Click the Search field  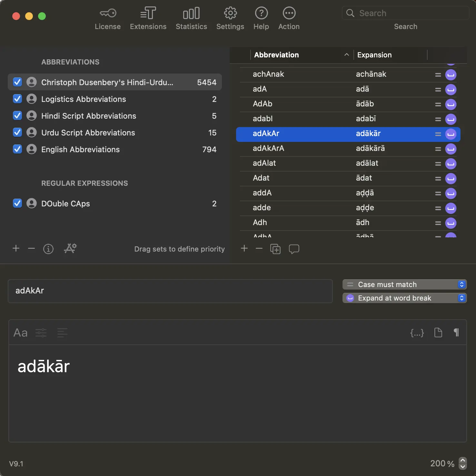[405, 13]
